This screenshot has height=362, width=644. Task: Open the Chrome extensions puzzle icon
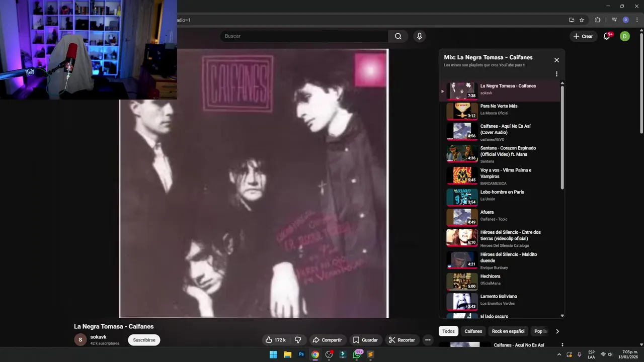(x=598, y=20)
